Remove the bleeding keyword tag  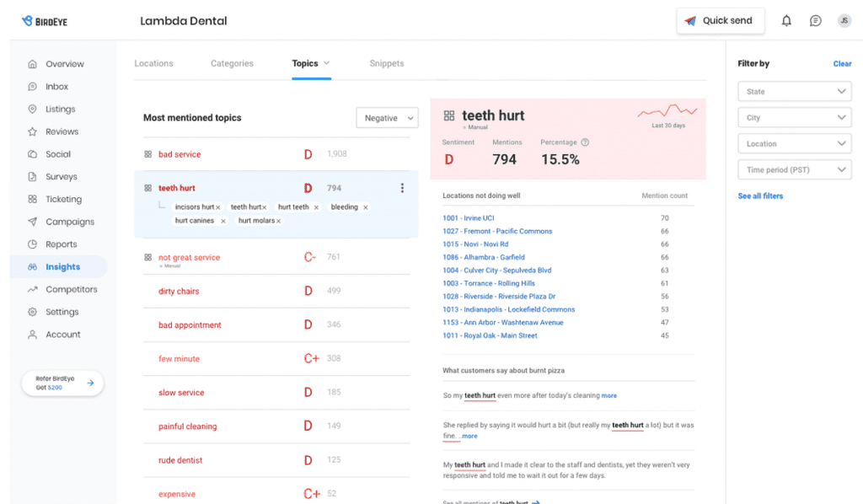coord(365,207)
